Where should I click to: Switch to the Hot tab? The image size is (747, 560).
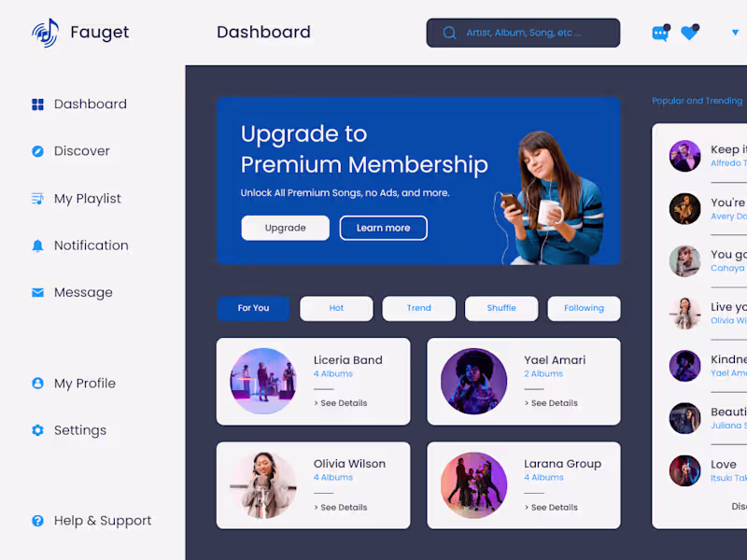[x=336, y=309]
